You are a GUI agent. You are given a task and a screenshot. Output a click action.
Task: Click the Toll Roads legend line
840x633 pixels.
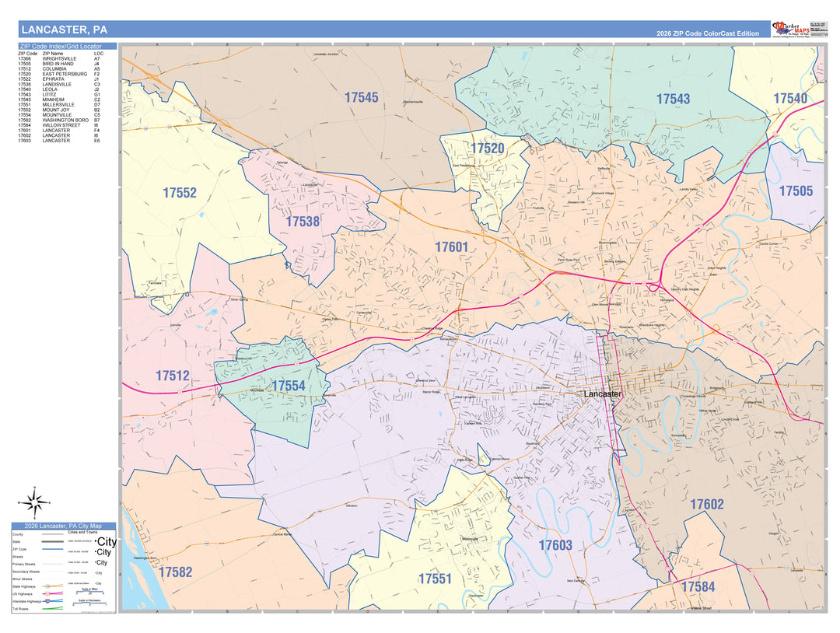[53, 608]
